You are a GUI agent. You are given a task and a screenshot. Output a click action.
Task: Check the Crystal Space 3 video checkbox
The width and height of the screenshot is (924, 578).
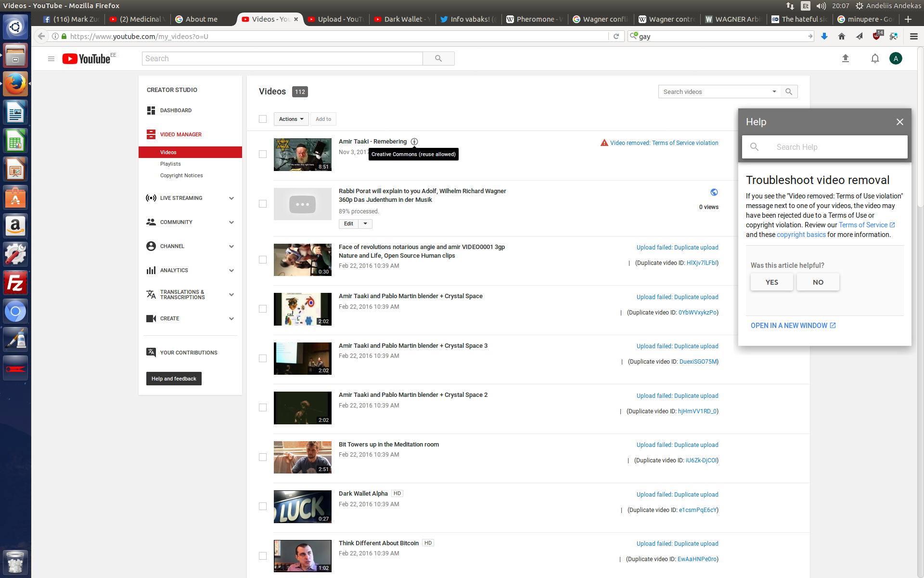tap(263, 358)
